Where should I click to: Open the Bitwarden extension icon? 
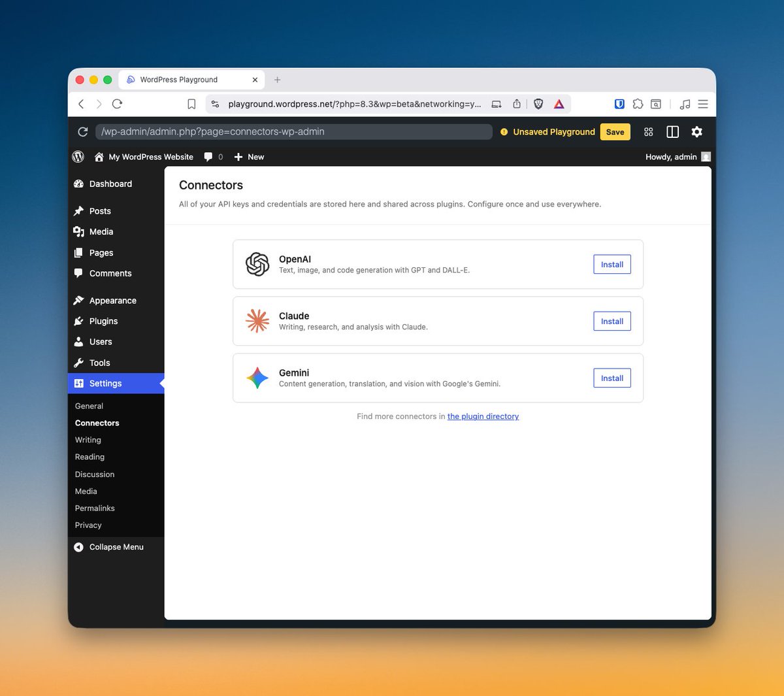coord(619,104)
